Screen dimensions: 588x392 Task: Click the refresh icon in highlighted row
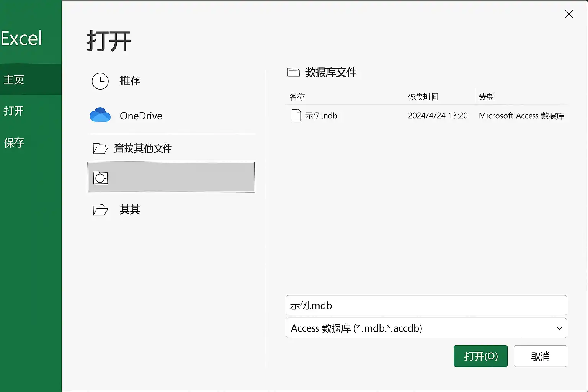100,177
